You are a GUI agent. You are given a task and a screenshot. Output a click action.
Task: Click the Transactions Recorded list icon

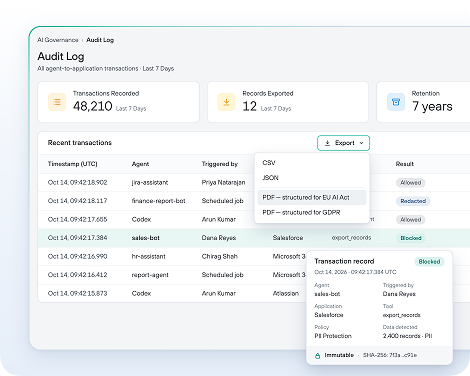click(x=57, y=102)
